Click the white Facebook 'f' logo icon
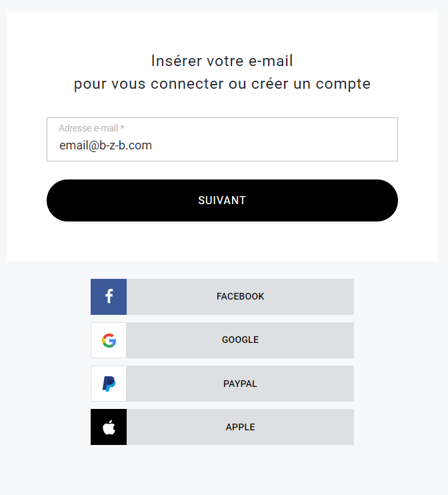Viewport: 448px width, 495px height. 109,296
